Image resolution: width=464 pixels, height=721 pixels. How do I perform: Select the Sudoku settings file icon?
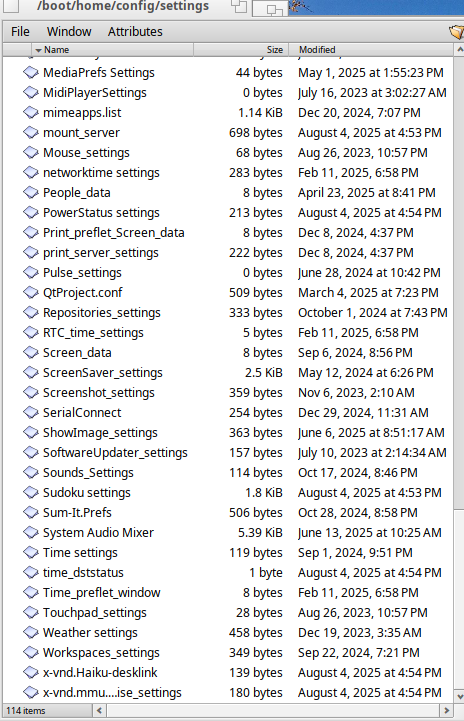pyautogui.click(x=31, y=492)
